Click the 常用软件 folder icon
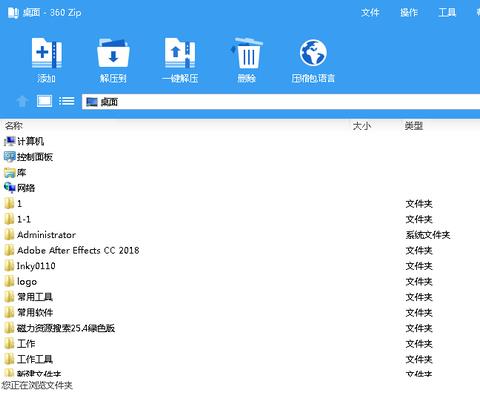480x396 pixels. (9, 312)
